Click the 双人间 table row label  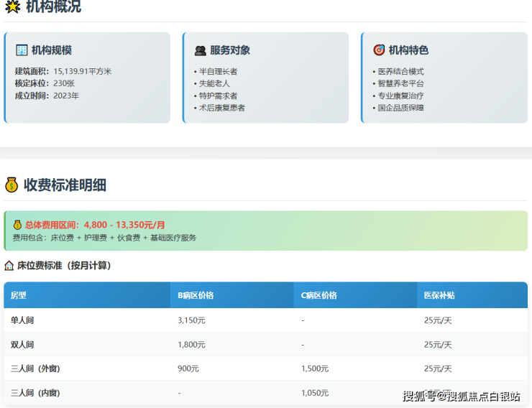pyautogui.click(x=22, y=345)
